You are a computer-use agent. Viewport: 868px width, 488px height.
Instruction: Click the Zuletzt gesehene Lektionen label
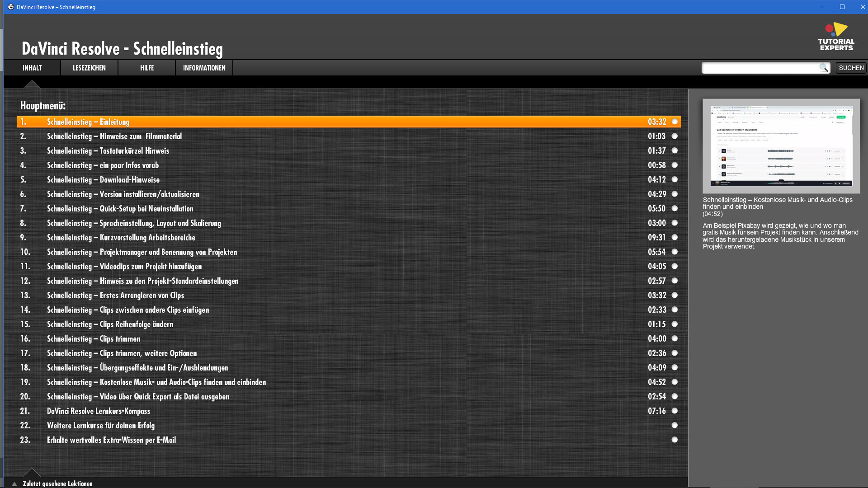click(57, 483)
